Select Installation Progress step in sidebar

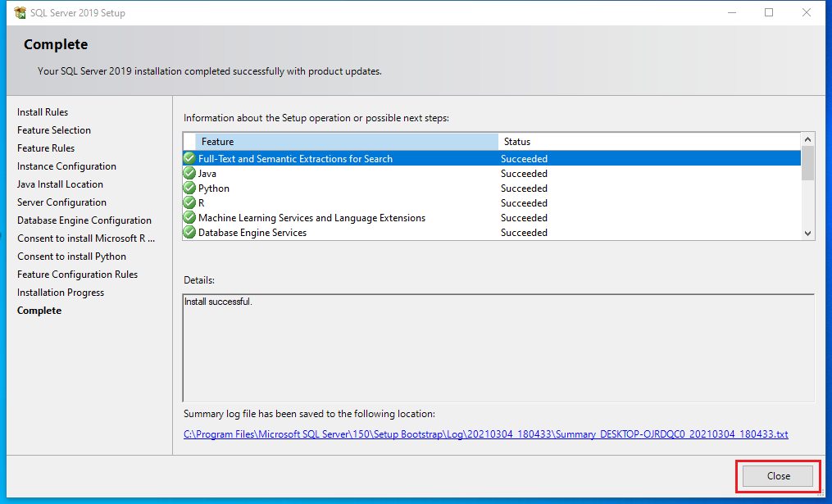coord(61,293)
